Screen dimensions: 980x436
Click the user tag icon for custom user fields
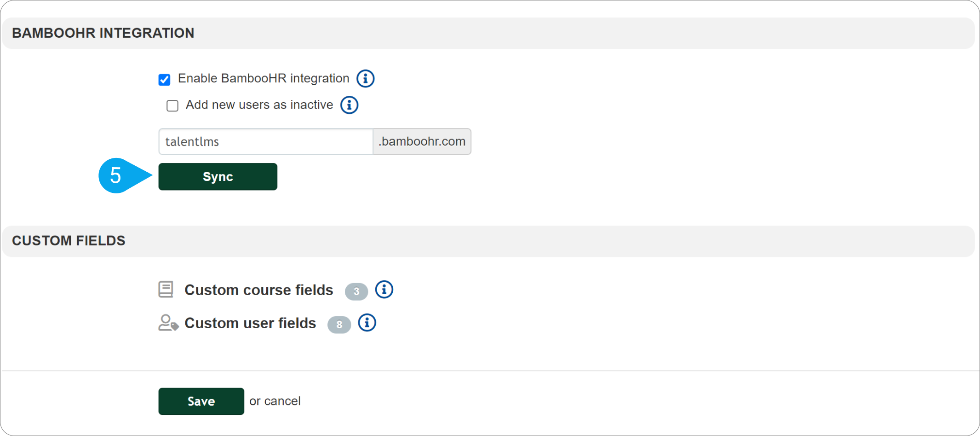168,323
